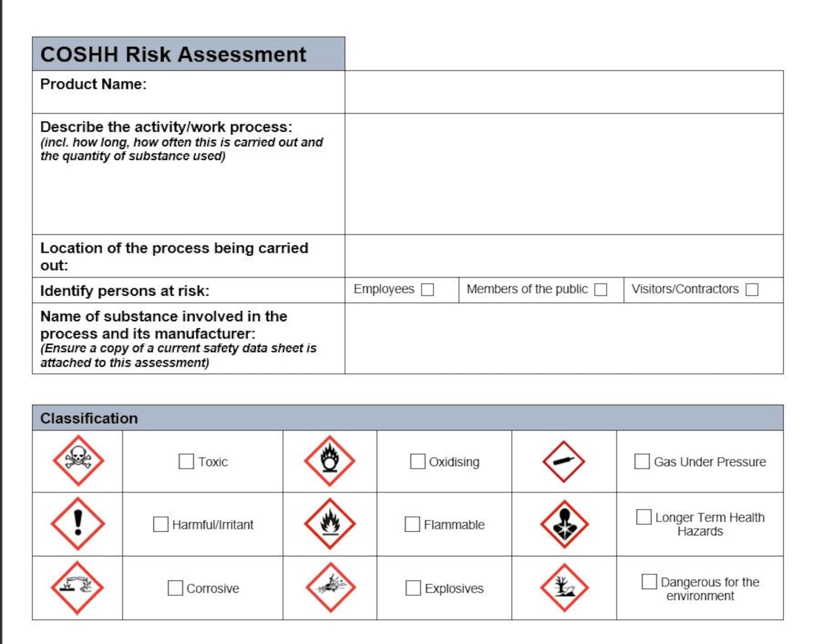Image resolution: width=814 pixels, height=644 pixels.
Task: Tick the Corrosive checkbox
Action: (175, 588)
